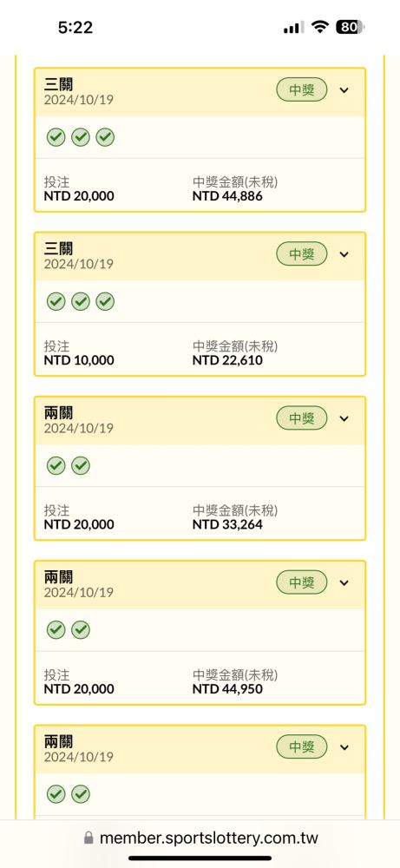
Task: Expand the NTD 44,886 三關 bet card
Action: [x=344, y=90]
